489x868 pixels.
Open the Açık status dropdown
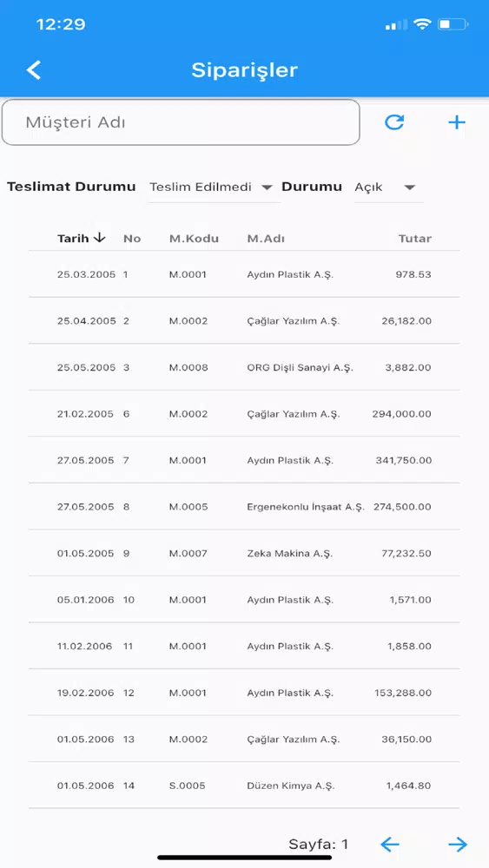388,187
